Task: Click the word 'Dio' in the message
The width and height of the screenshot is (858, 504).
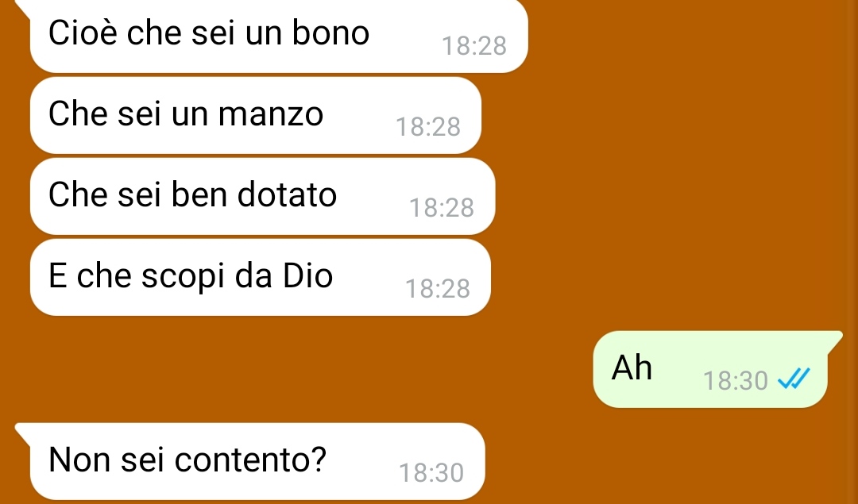Action: coord(307,275)
